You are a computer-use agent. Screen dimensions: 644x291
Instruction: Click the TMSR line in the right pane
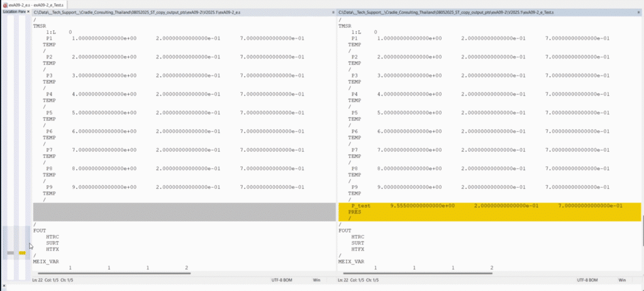[x=345, y=26]
